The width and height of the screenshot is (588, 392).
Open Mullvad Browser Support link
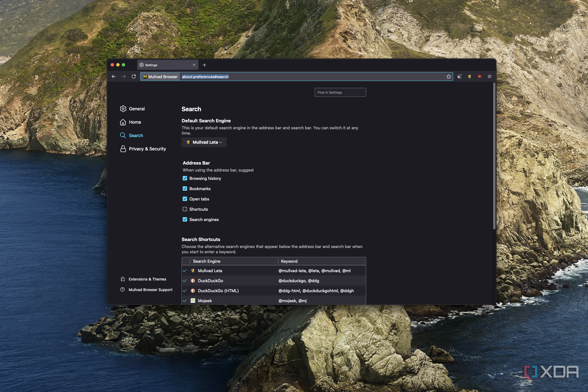tap(150, 290)
